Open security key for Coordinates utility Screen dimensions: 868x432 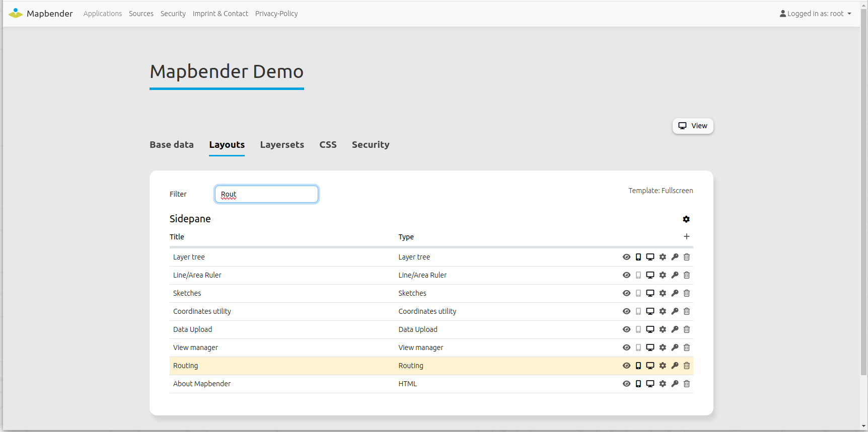point(675,311)
